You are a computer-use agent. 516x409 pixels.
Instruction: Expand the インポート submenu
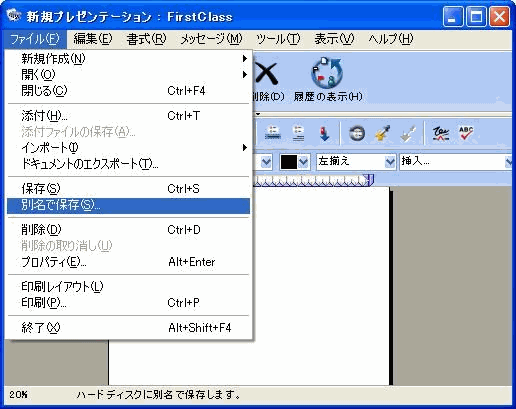point(245,148)
